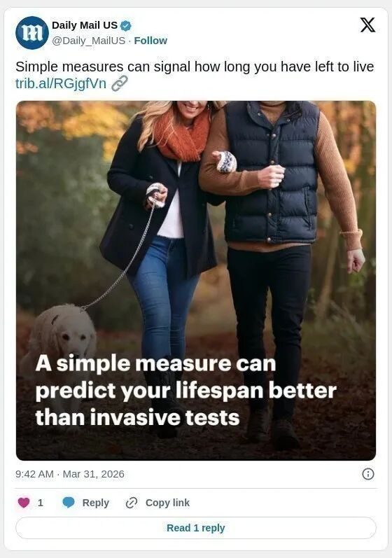Click the Reply text label
The height and width of the screenshot is (558, 392).
[x=96, y=503]
